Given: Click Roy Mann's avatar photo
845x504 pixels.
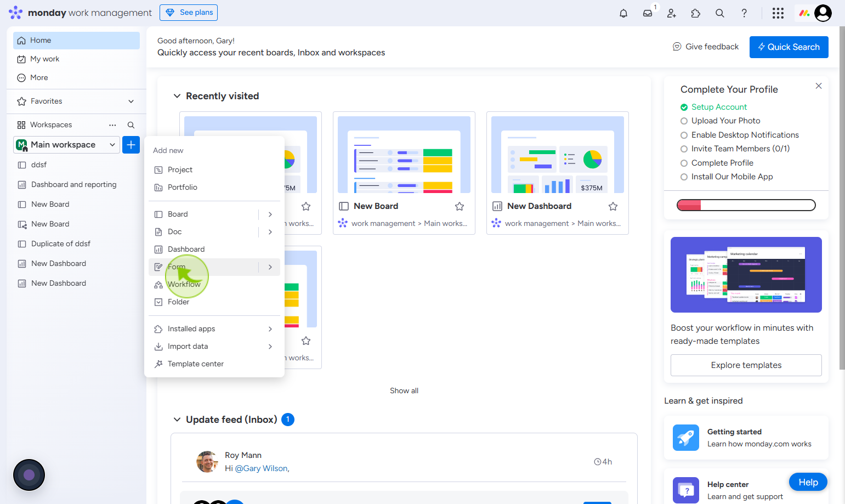Looking at the screenshot, I should [x=207, y=462].
